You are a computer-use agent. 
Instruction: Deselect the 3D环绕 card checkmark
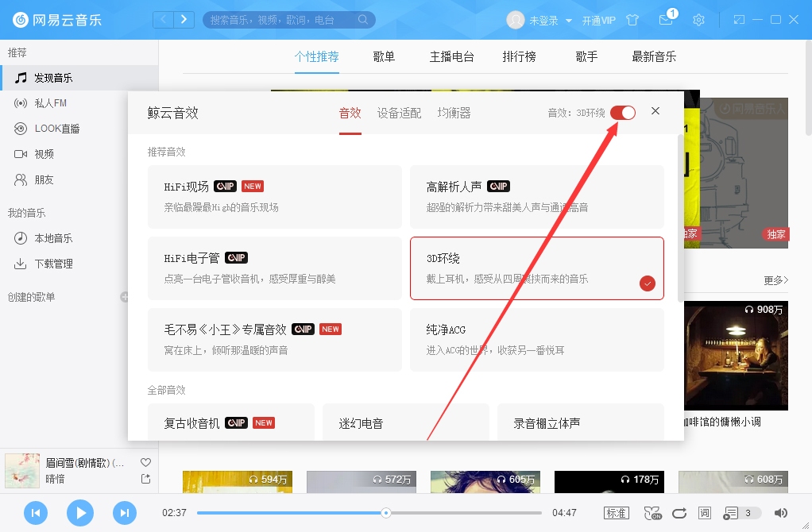(648, 283)
